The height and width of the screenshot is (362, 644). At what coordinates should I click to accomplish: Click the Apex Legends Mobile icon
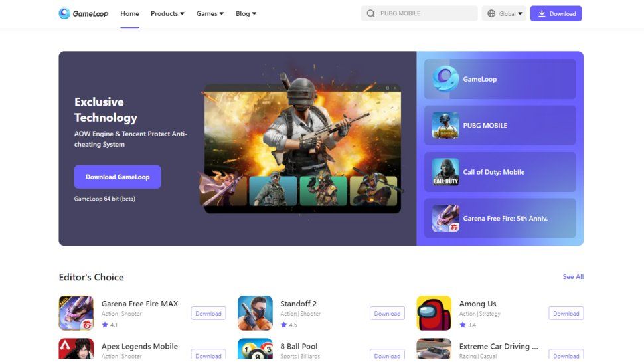pos(76,349)
